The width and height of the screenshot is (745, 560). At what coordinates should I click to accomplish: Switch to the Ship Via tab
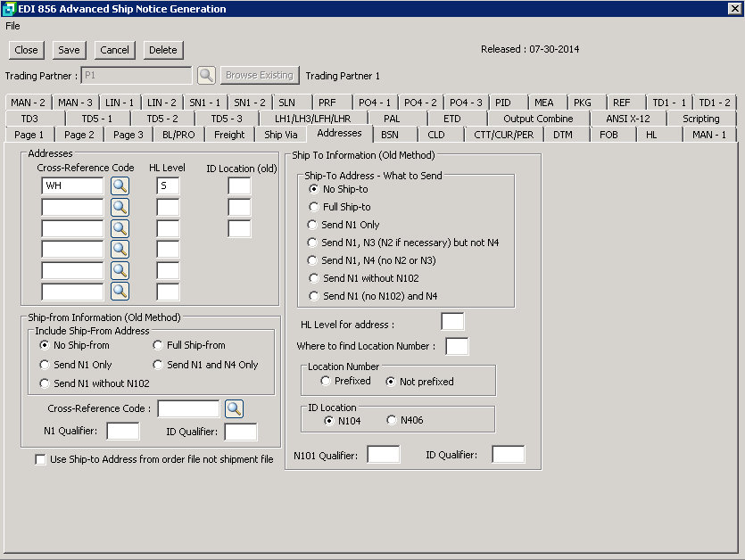click(281, 135)
